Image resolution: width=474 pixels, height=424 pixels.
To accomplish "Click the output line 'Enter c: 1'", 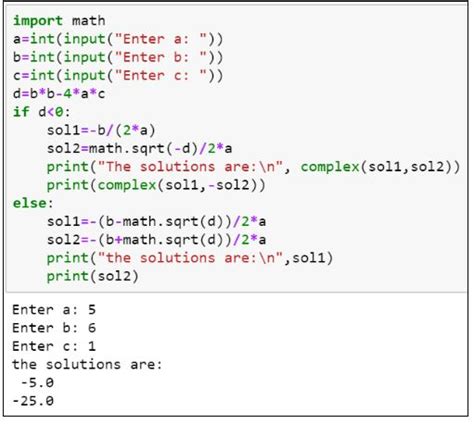I will [x=54, y=346].
